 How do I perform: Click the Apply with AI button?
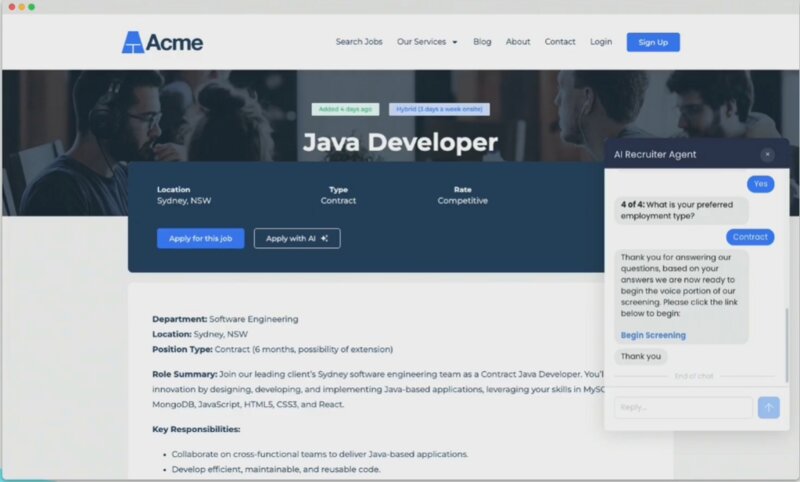point(297,238)
